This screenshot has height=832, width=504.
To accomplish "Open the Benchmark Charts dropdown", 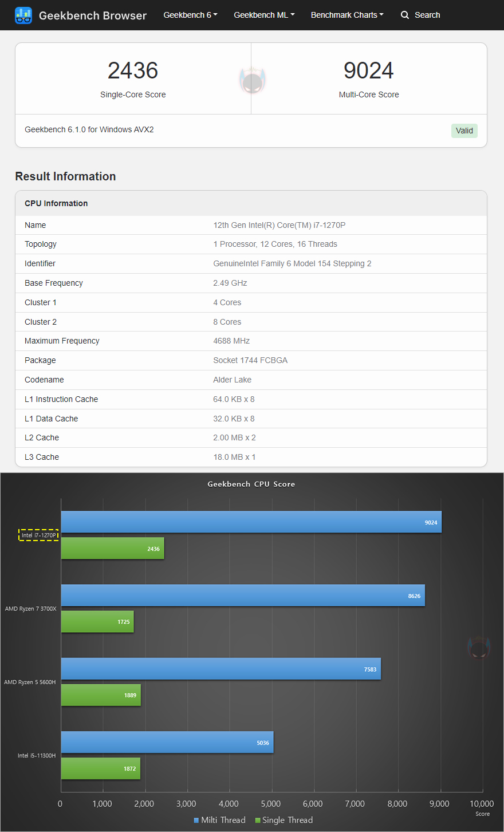I will pos(347,15).
